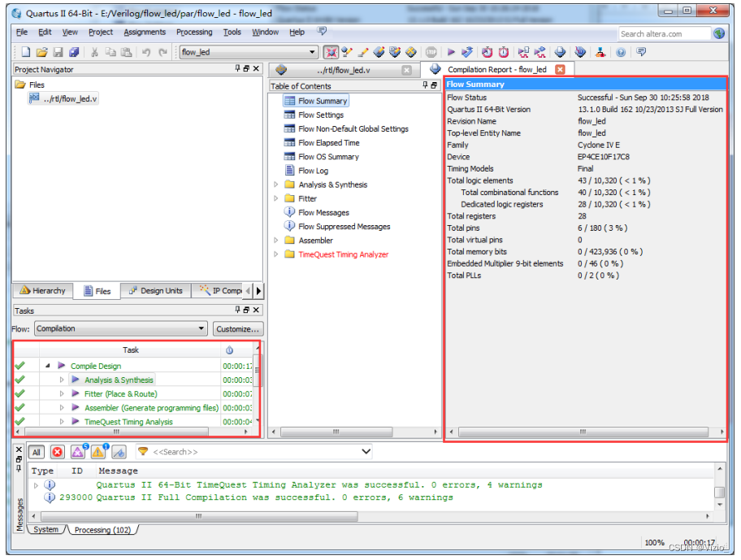The image size is (741, 560).
Task: Open the Flow Compilation combo box
Action: (121, 328)
